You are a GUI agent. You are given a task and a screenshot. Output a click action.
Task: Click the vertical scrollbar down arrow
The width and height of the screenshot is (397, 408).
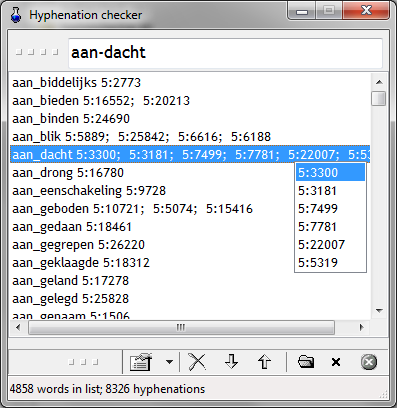(379, 311)
